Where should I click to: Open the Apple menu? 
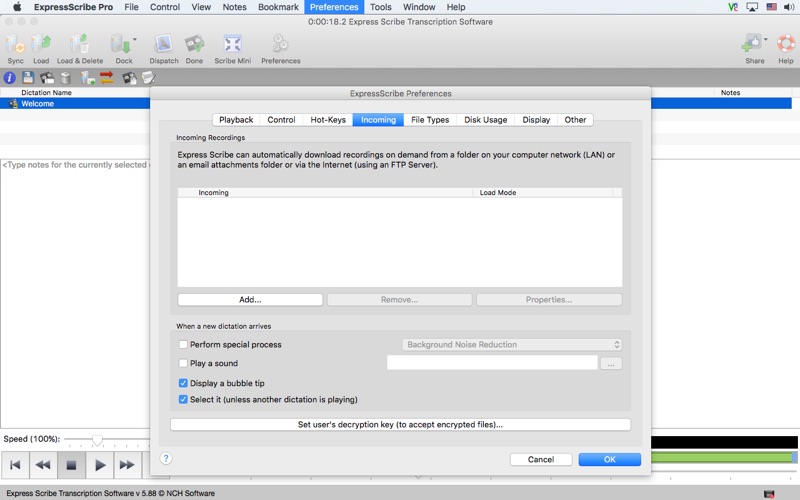[x=17, y=7]
